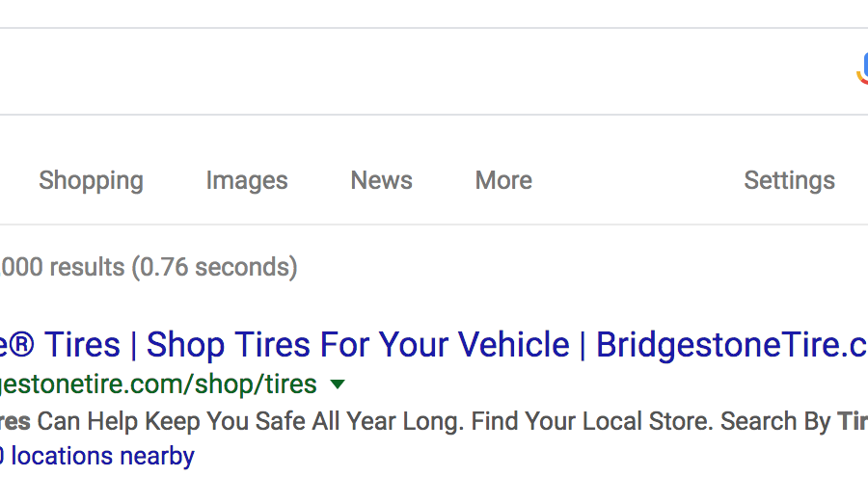The width and height of the screenshot is (868, 503).
Task: Click inside the search query box
Action: 426,71
